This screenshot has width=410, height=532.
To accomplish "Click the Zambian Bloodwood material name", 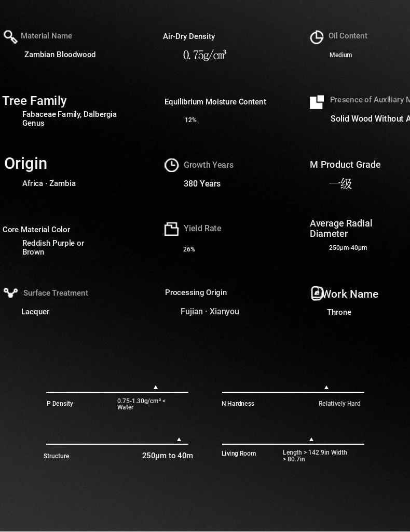I will pos(60,55).
